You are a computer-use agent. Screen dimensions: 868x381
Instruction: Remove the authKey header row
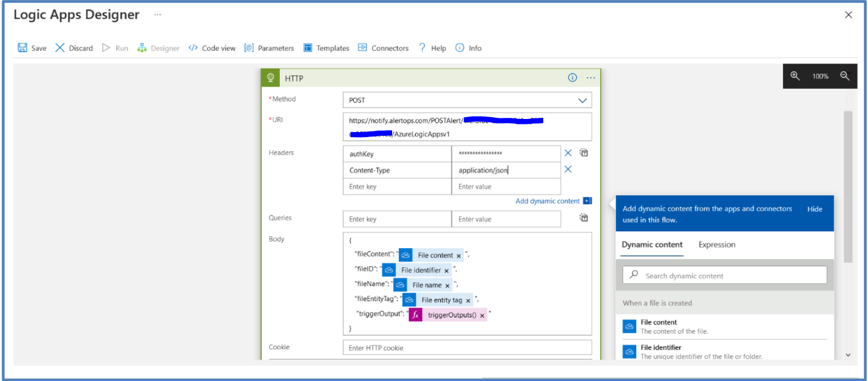[x=568, y=153]
